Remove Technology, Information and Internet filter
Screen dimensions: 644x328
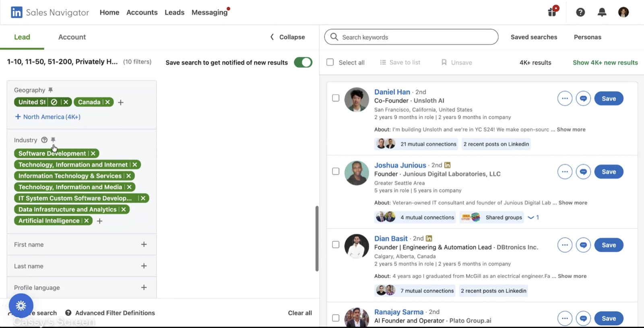[x=135, y=164]
